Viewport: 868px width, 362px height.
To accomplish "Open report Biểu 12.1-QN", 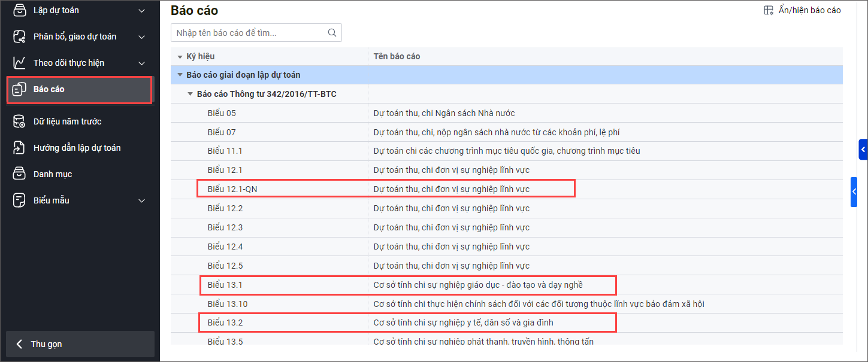I will click(x=232, y=189).
